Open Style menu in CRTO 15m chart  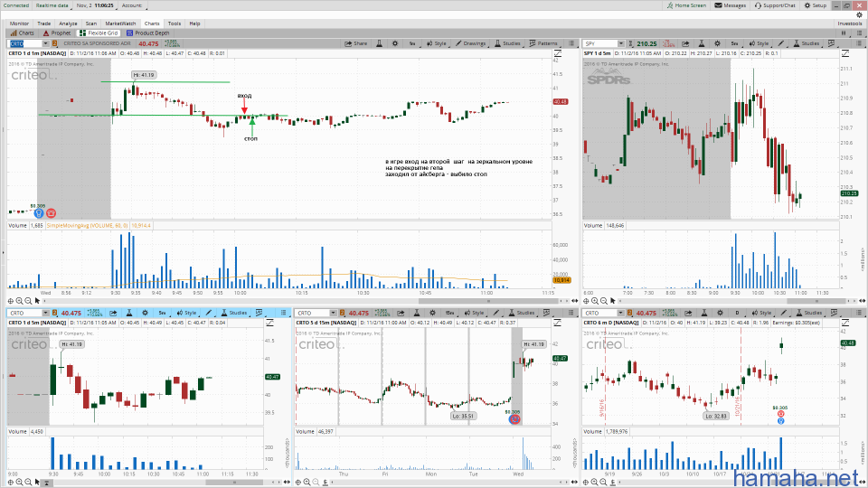(475, 313)
